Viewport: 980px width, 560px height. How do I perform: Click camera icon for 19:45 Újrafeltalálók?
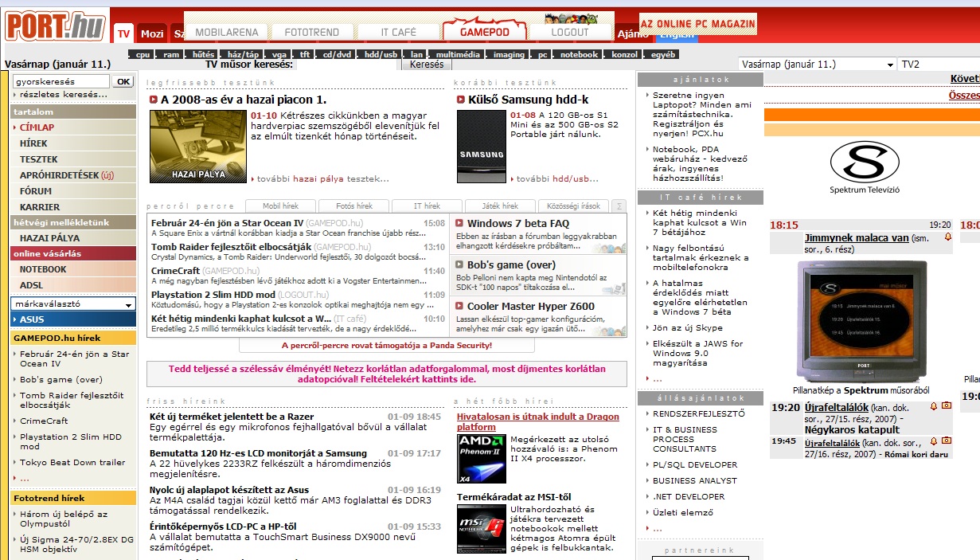click(x=947, y=441)
